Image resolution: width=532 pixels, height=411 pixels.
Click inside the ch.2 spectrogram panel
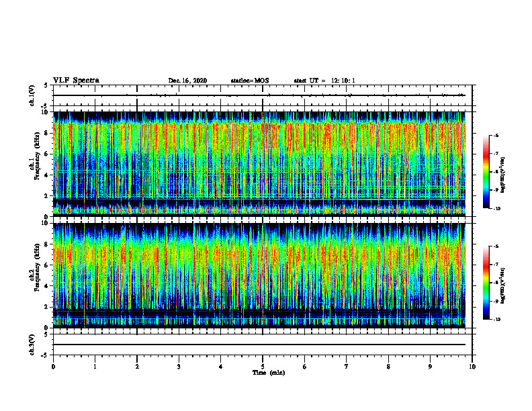pos(259,275)
